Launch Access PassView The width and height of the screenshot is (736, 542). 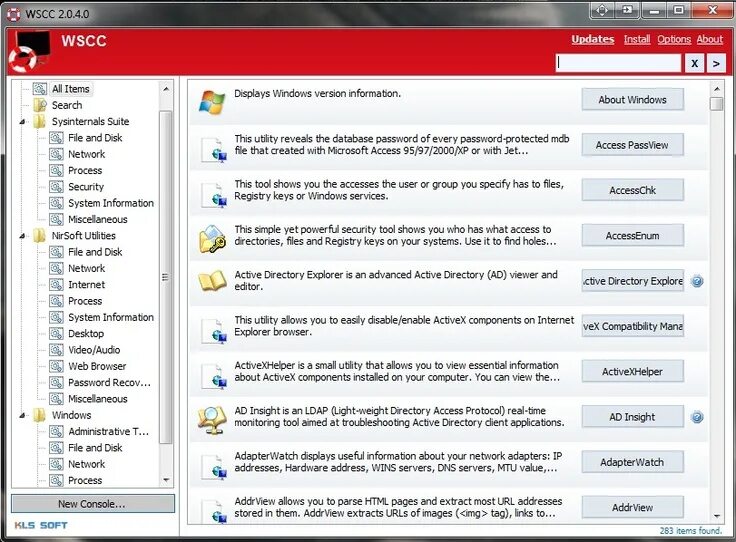632,145
